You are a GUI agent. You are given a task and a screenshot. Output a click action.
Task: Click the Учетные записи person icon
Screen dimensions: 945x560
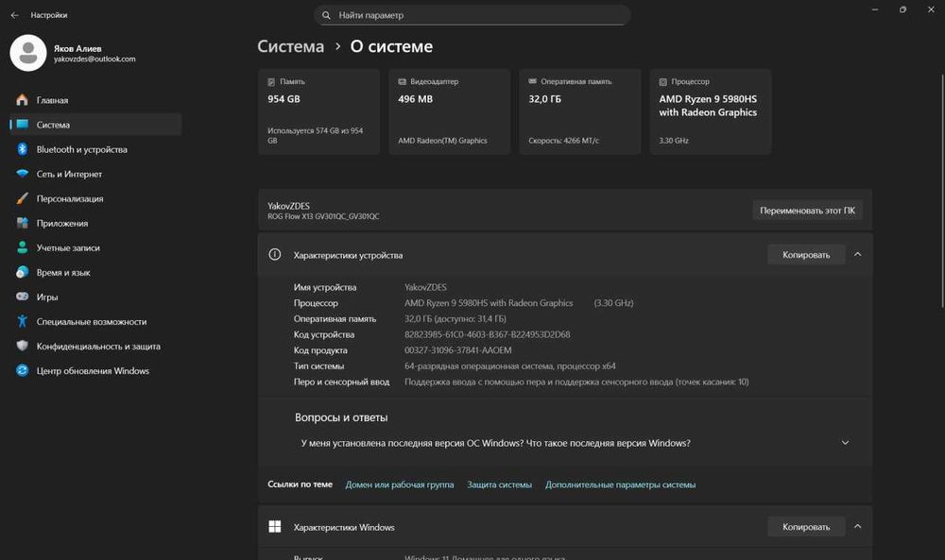coord(22,247)
